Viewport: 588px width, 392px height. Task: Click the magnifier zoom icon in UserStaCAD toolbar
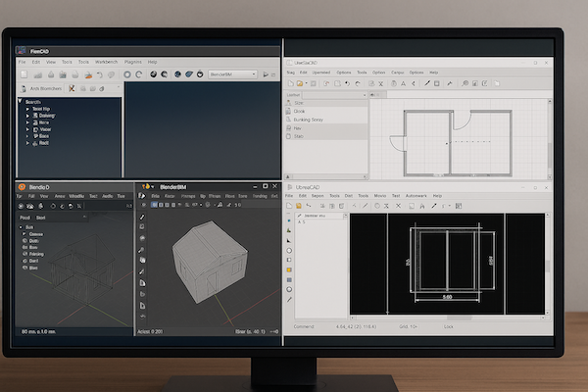465,83
